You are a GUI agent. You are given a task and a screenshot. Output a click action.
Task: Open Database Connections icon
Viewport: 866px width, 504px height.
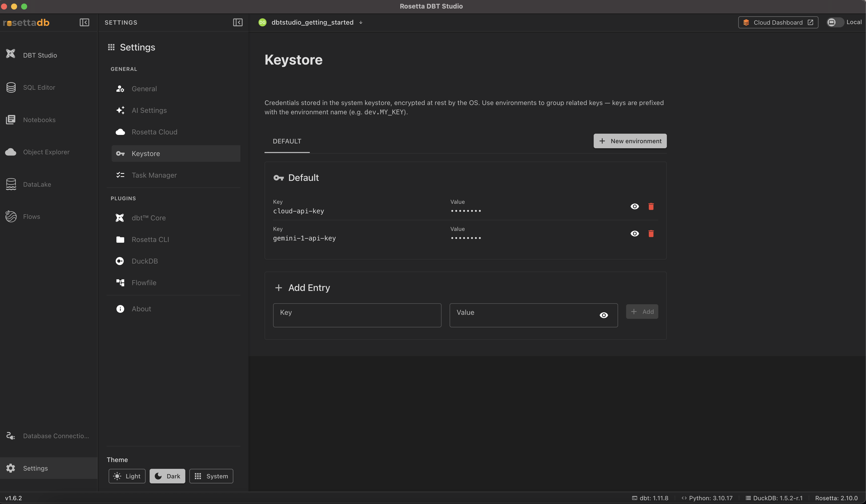click(x=11, y=436)
